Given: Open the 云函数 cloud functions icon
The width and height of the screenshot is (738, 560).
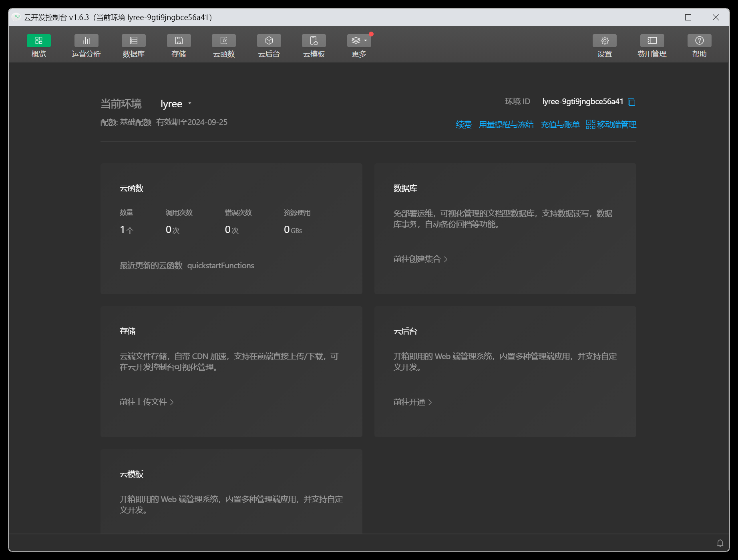Looking at the screenshot, I should point(224,40).
